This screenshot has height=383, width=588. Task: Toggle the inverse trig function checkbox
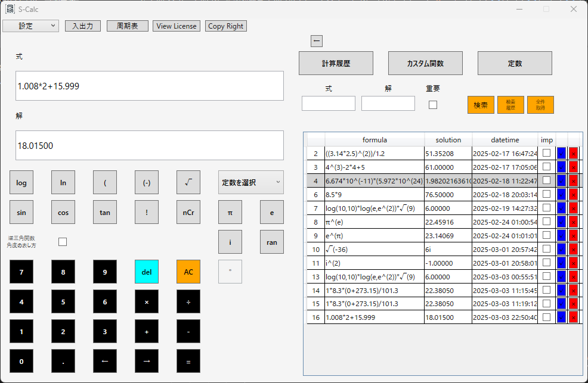pyautogui.click(x=63, y=242)
